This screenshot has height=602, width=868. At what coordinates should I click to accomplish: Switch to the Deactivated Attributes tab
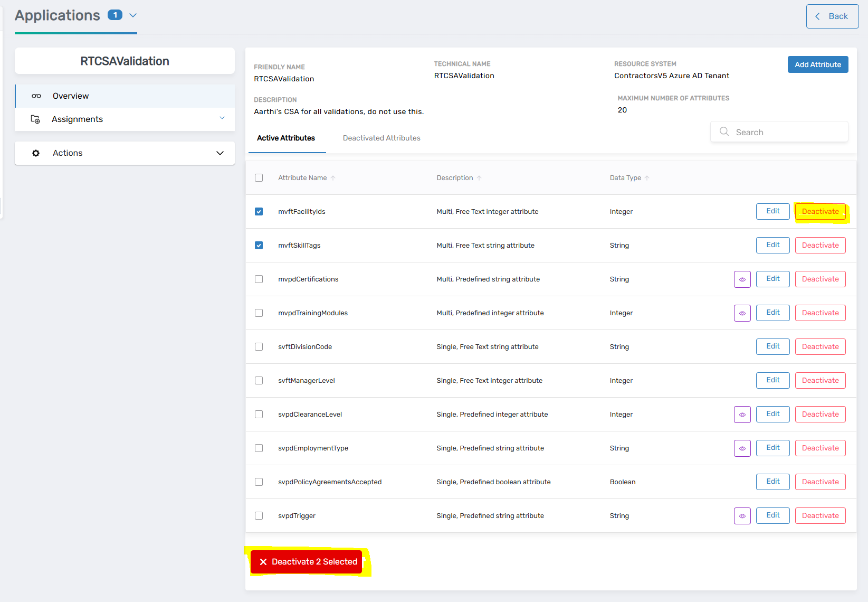coord(381,138)
